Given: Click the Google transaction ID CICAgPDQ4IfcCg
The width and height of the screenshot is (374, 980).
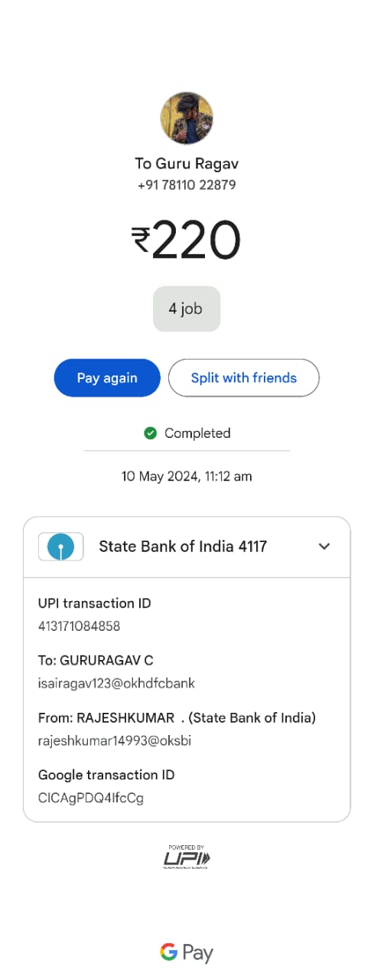Looking at the screenshot, I should point(91,798).
